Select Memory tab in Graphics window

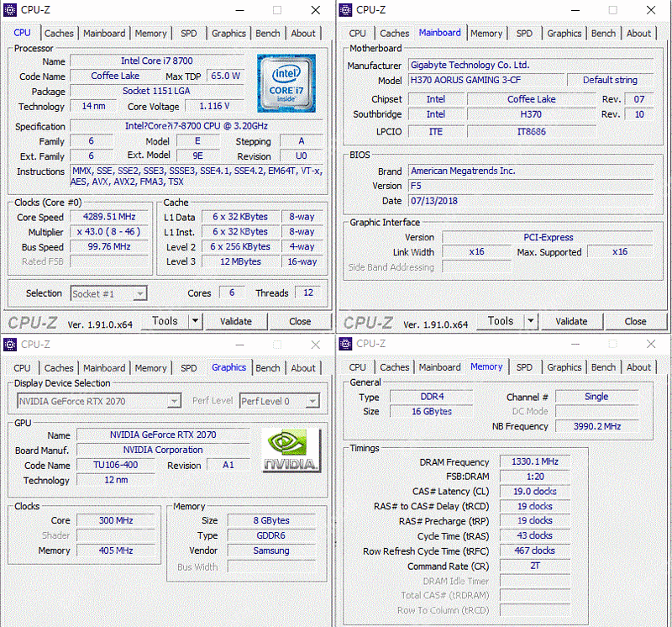(151, 368)
